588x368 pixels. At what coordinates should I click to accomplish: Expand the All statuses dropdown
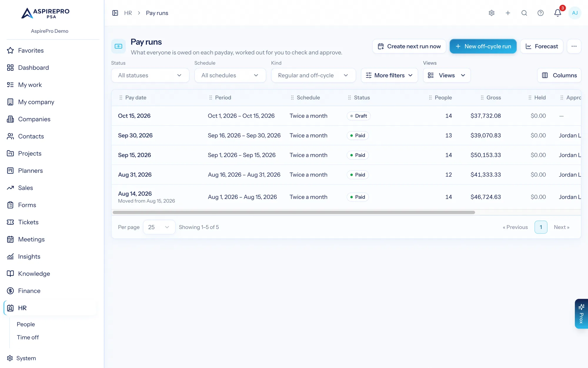(150, 75)
